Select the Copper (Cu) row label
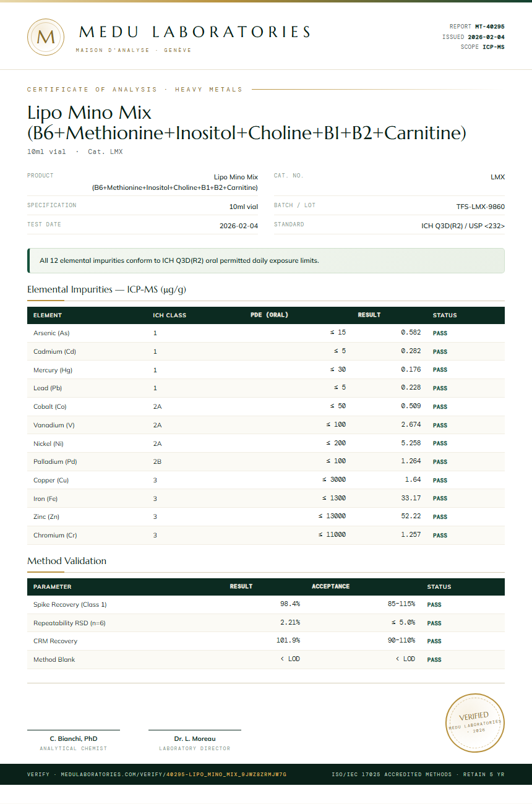This screenshot has width=532, height=804. pos(51,480)
